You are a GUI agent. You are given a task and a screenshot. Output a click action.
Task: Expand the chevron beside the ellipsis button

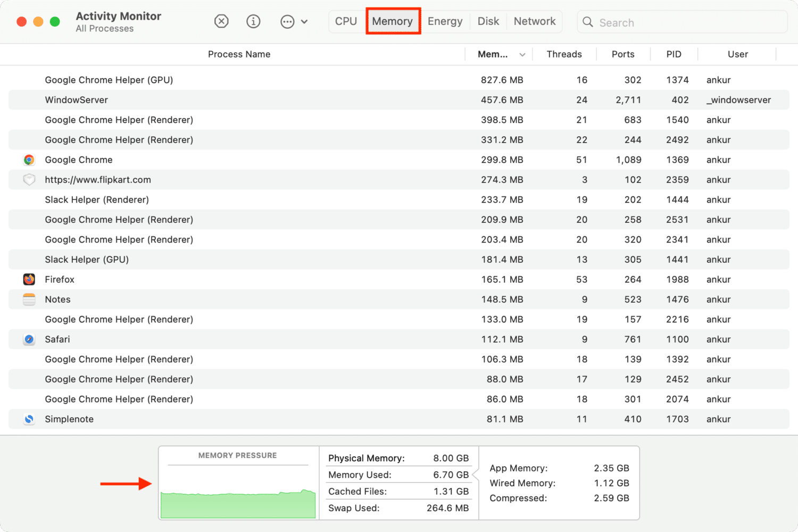(x=304, y=22)
